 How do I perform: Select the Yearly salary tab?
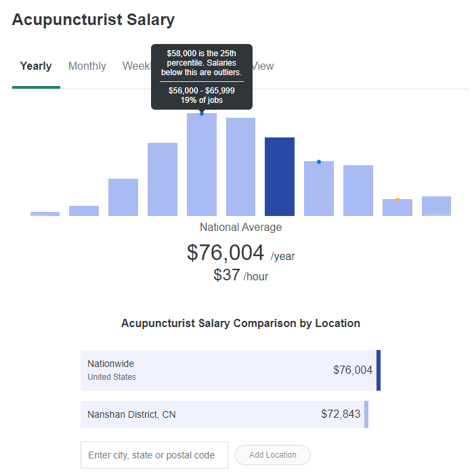36,66
